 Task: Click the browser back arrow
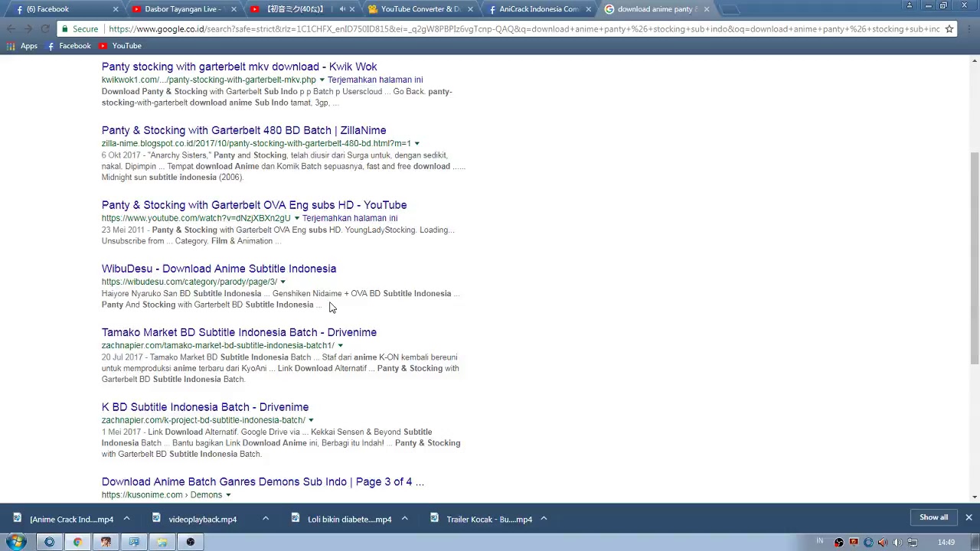[11, 29]
